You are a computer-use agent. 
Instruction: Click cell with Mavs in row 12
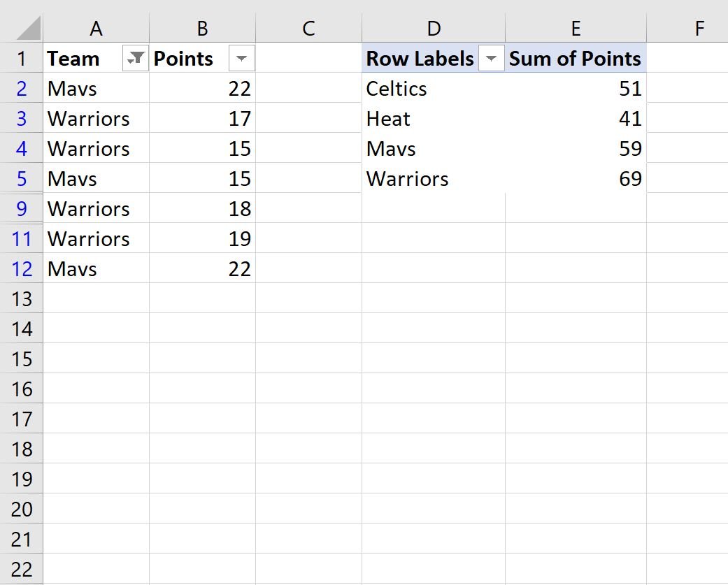pos(96,268)
